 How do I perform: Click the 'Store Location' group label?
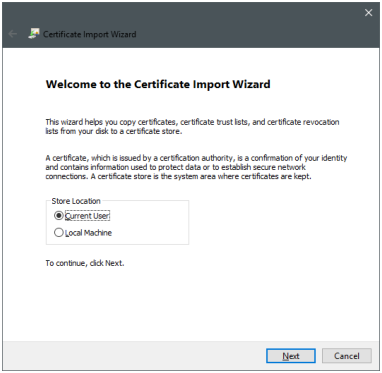pos(76,201)
